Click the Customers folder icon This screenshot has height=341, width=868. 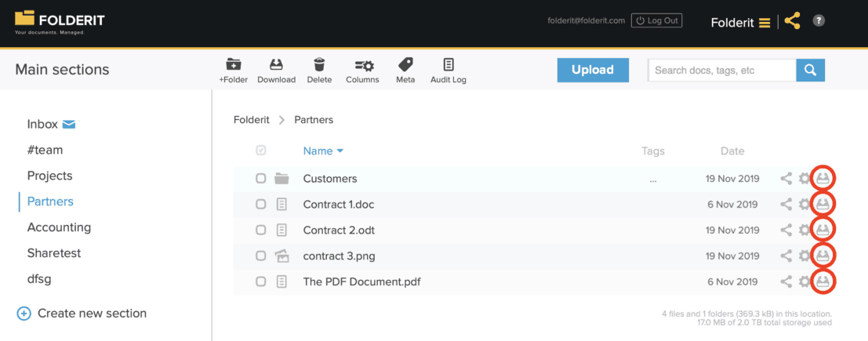point(281,178)
